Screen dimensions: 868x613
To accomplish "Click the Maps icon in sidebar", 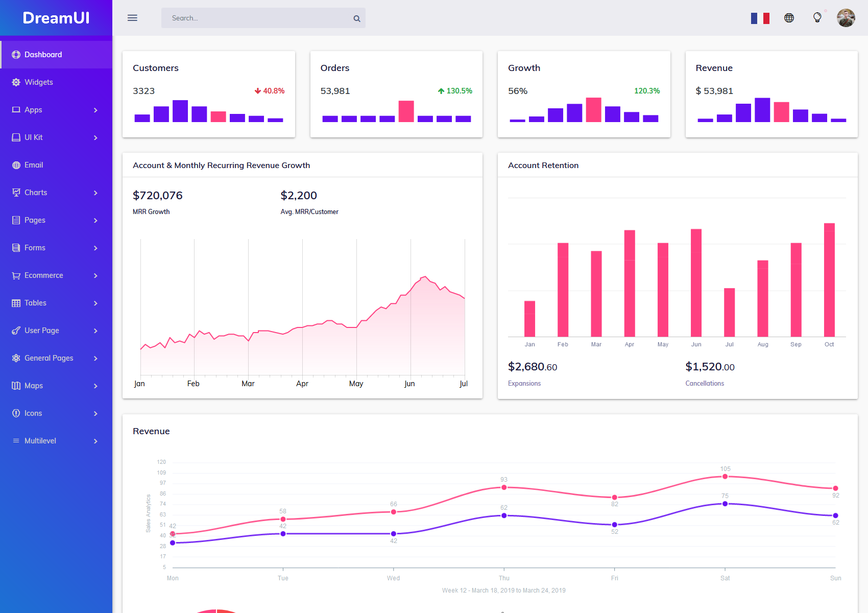I will 16,386.
